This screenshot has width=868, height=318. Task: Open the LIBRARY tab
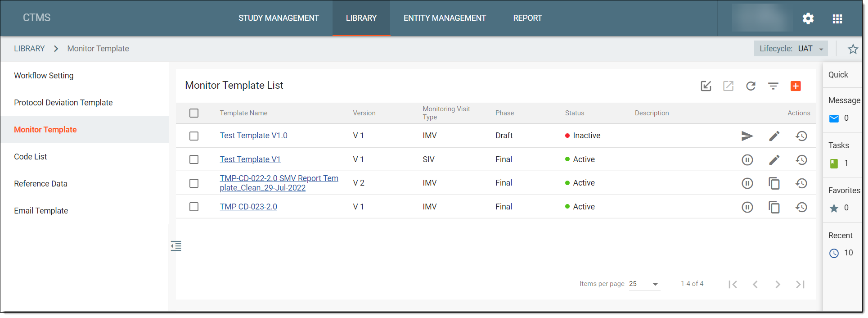click(x=361, y=18)
